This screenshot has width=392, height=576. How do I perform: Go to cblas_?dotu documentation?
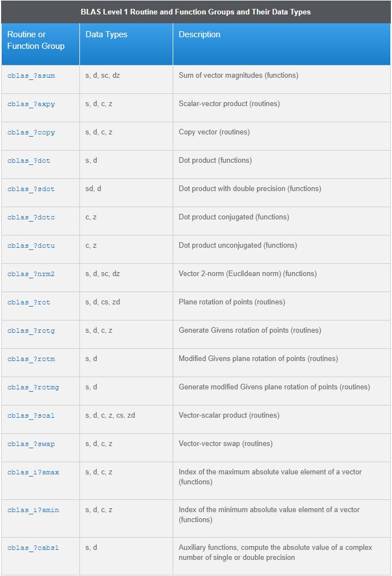(x=31, y=246)
